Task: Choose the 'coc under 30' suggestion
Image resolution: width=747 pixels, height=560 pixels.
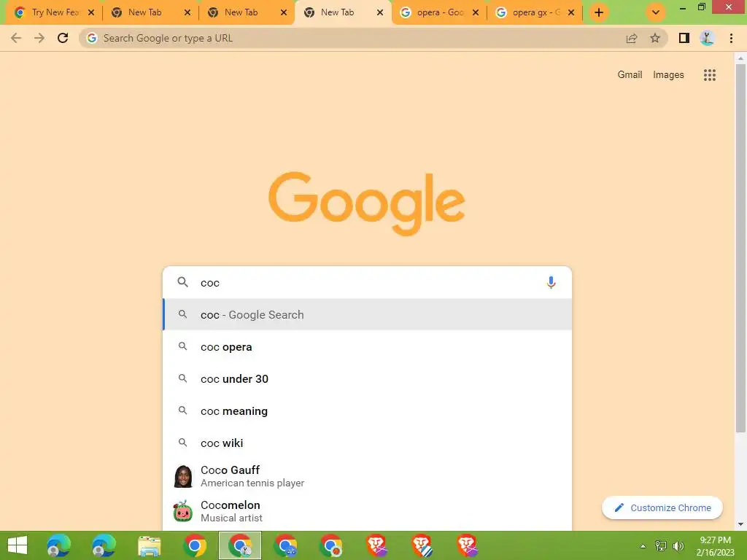Action: click(368, 378)
